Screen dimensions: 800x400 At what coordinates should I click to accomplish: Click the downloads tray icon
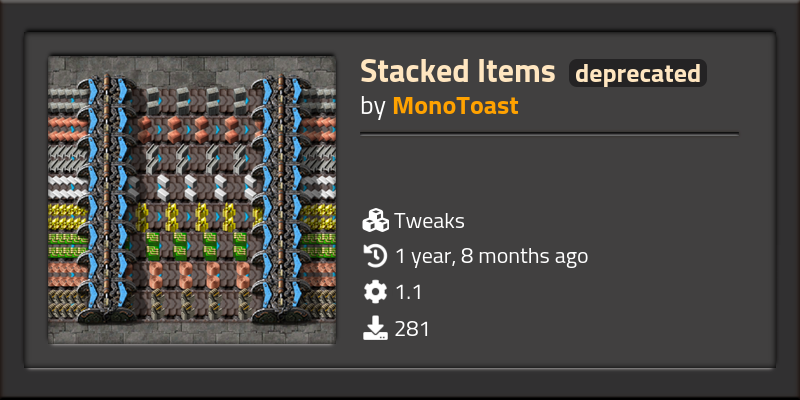click(375, 328)
